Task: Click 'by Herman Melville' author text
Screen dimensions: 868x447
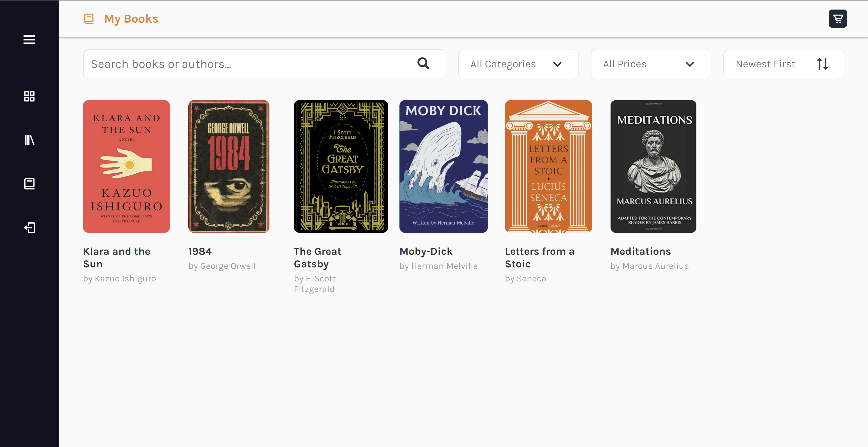Action: coord(438,266)
